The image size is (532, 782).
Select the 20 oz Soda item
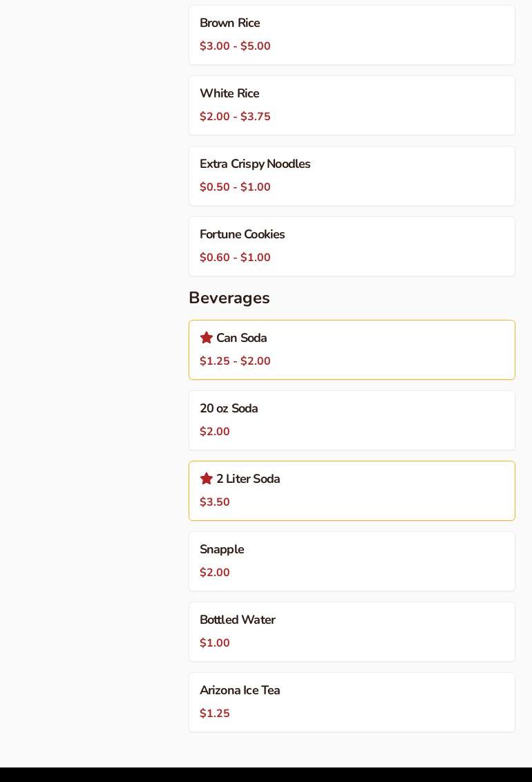click(x=229, y=409)
